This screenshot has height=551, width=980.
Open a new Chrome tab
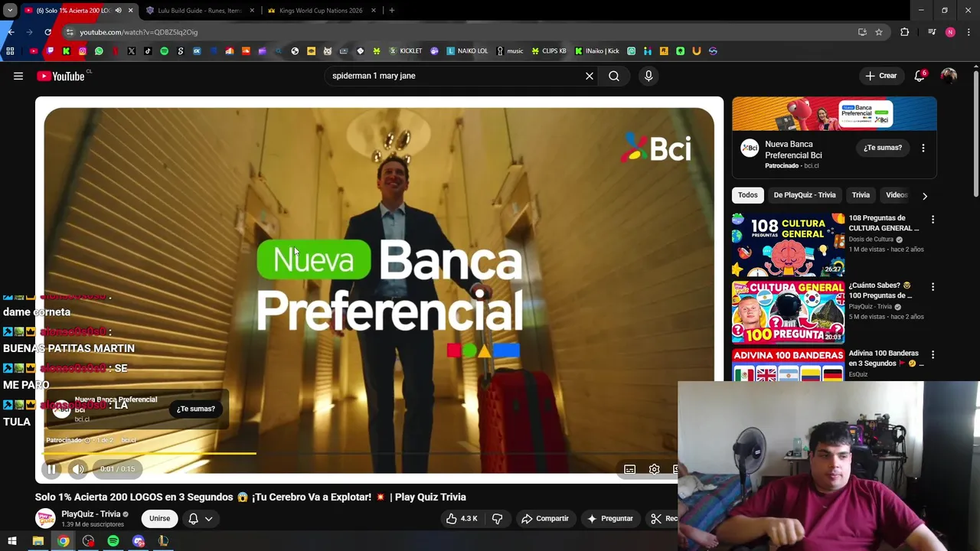[391, 11]
